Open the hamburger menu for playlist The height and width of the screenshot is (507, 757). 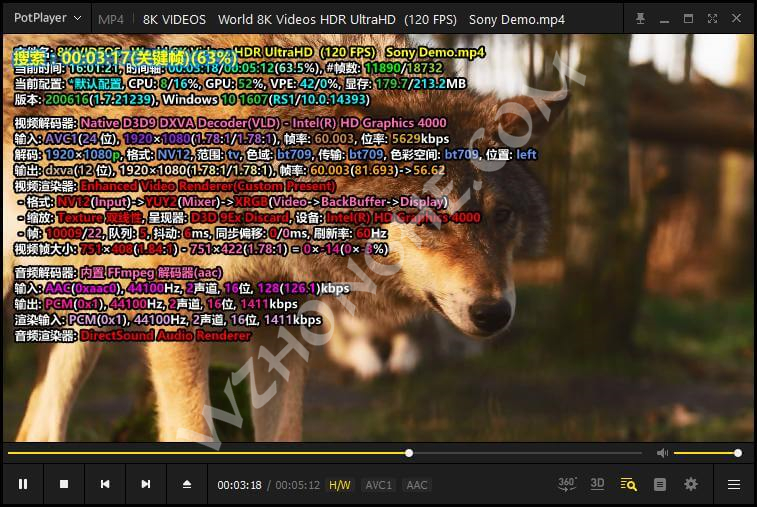pyautogui.click(x=734, y=484)
